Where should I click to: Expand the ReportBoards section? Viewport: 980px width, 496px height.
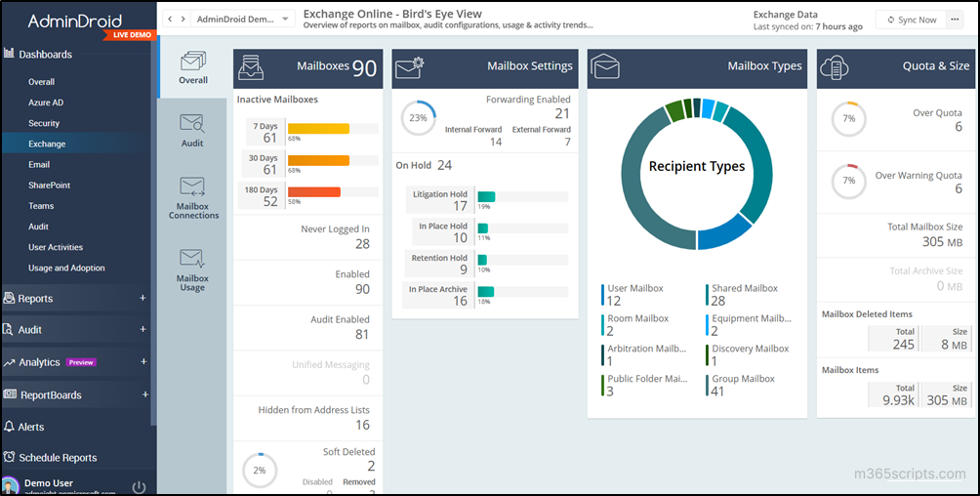[143, 395]
